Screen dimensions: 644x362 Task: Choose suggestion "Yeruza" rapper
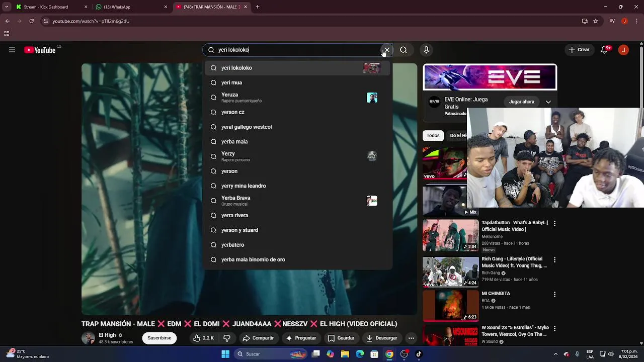click(297, 98)
